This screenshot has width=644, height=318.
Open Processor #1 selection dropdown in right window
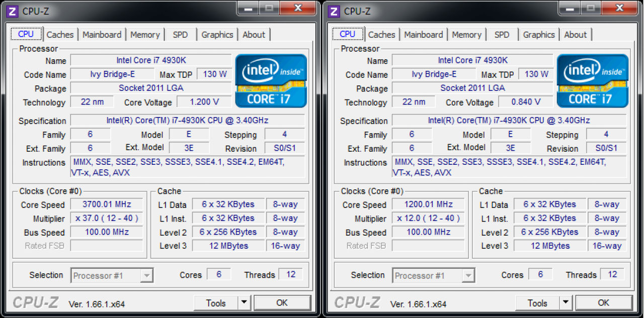point(434,275)
